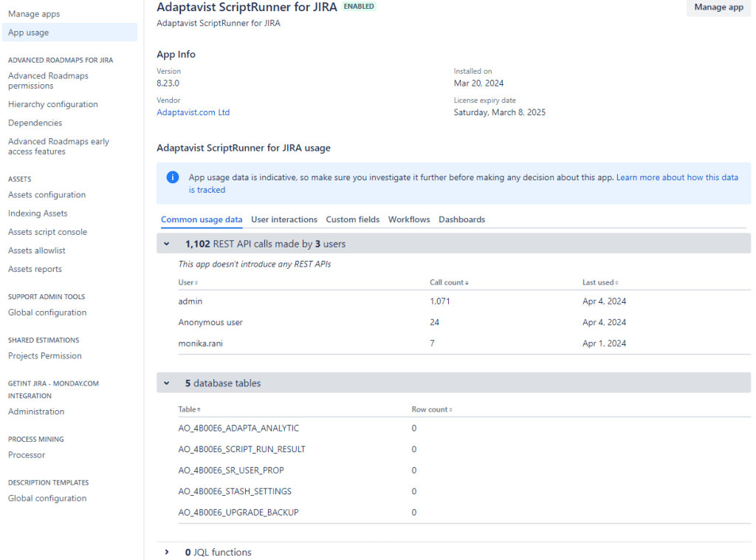Sort by the Row count column
The image size is (756, 560).
pyautogui.click(x=432, y=409)
